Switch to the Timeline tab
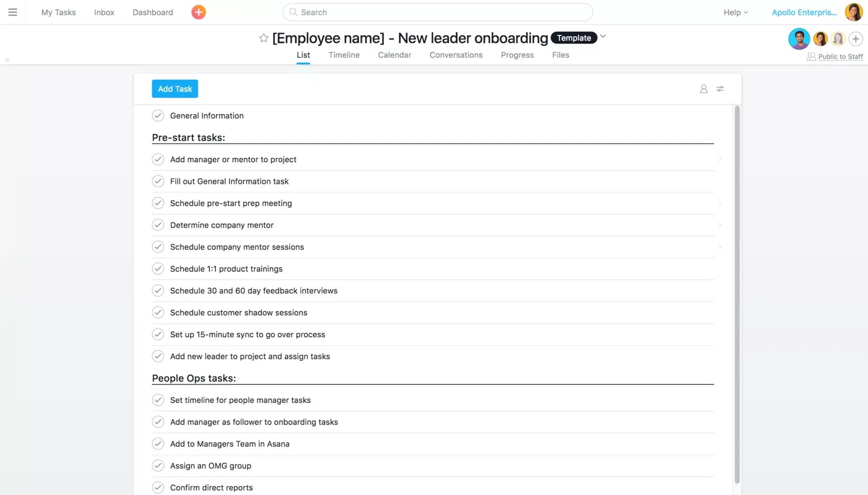Viewport: 868px width, 495px height. [x=344, y=55]
